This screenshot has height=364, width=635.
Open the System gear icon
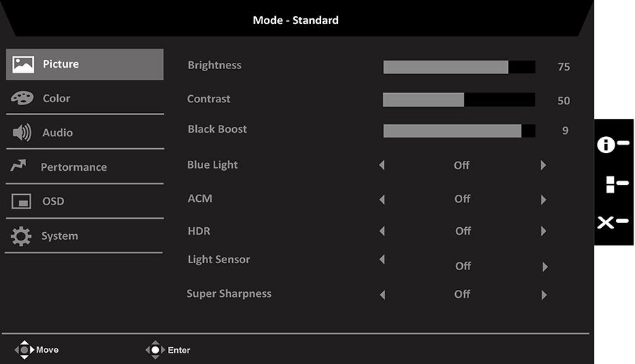coord(21,236)
